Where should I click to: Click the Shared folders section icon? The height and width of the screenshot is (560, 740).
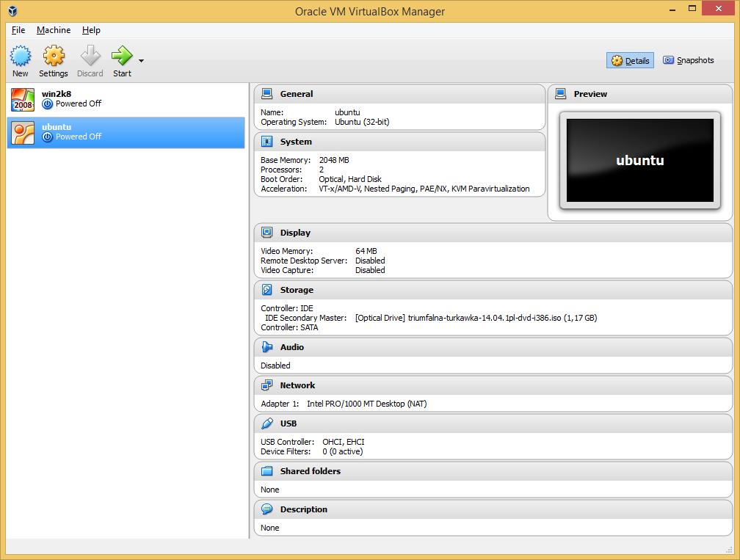point(266,471)
